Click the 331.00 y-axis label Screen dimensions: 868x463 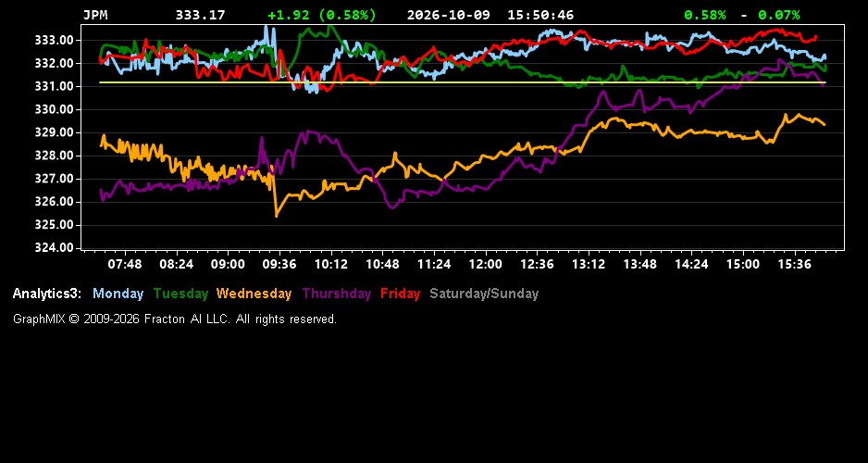[55, 86]
